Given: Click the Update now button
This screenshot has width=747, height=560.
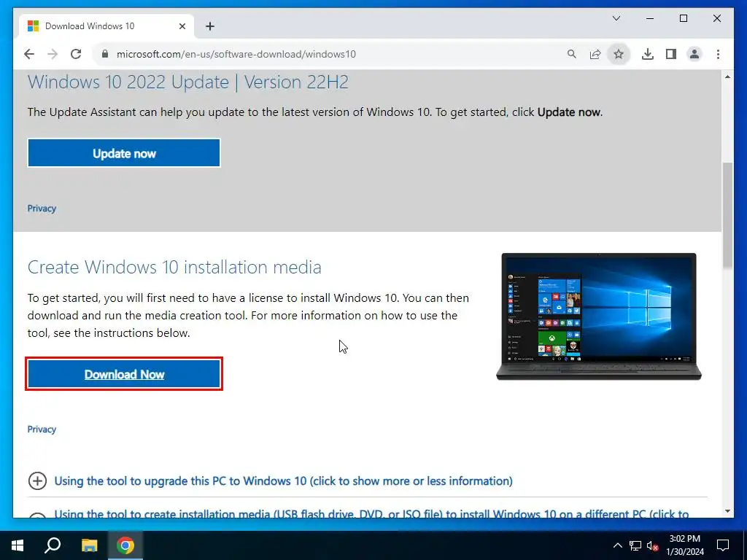Looking at the screenshot, I should [x=124, y=153].
